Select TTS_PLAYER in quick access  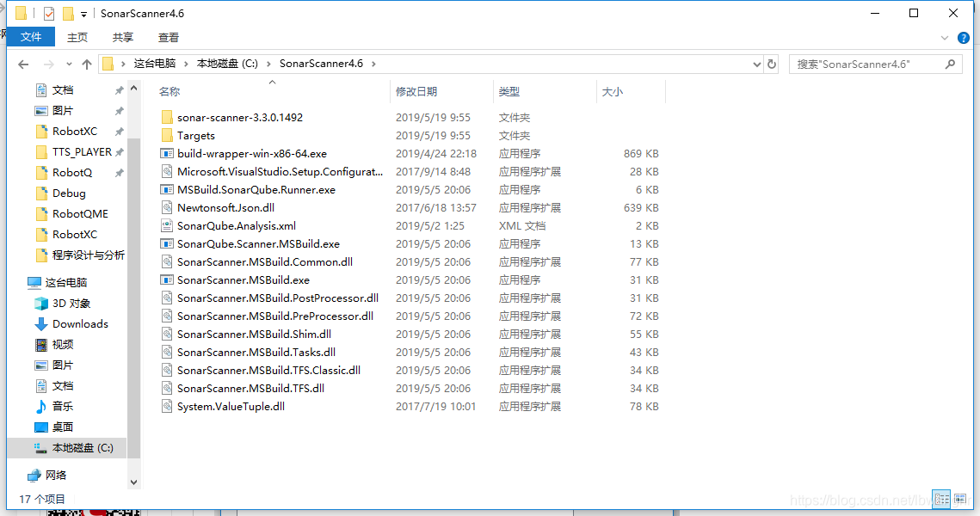[82, 152]
